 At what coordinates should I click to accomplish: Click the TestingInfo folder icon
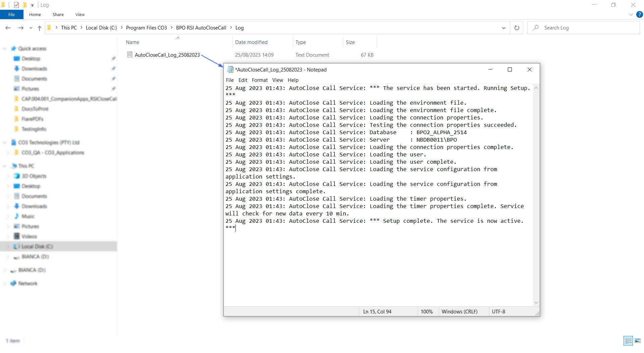point(17,129)
